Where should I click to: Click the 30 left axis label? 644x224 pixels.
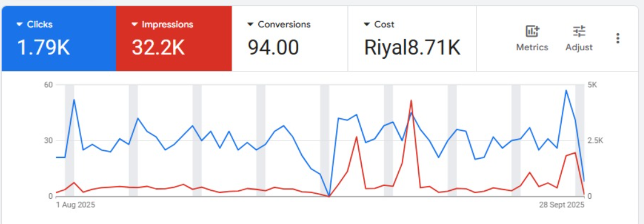[x=49, y=141]
